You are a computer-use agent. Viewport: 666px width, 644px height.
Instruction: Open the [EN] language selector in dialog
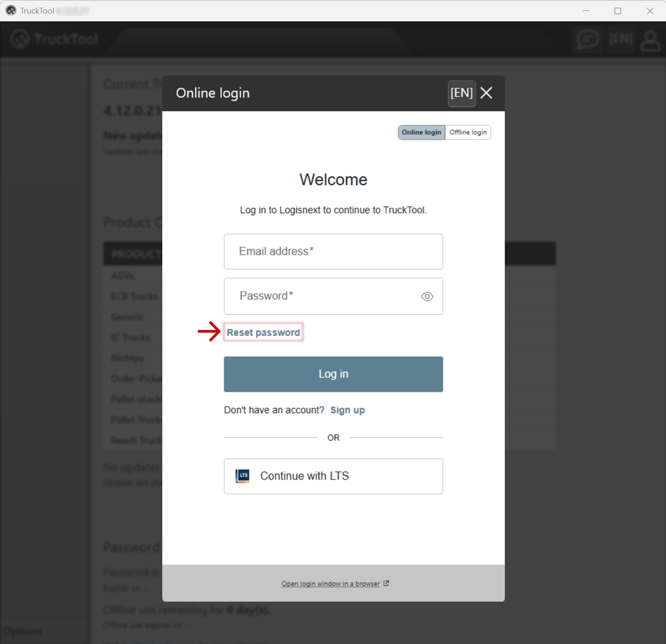click(x=462, y=93)
